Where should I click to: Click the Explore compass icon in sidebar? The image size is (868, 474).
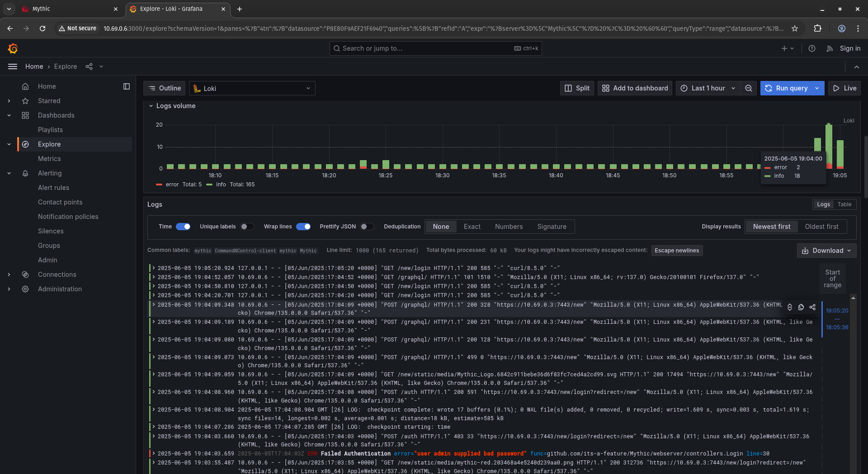25,144
